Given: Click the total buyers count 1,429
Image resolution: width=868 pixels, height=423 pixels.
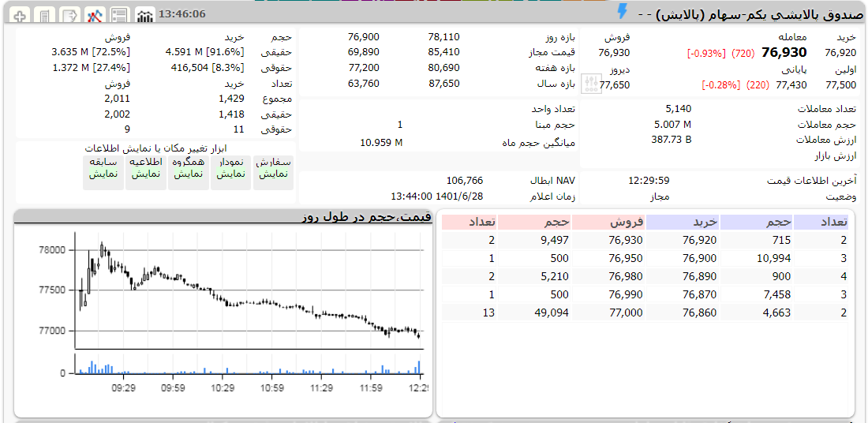Looking at the screenshot, I should tap(233, 99).
